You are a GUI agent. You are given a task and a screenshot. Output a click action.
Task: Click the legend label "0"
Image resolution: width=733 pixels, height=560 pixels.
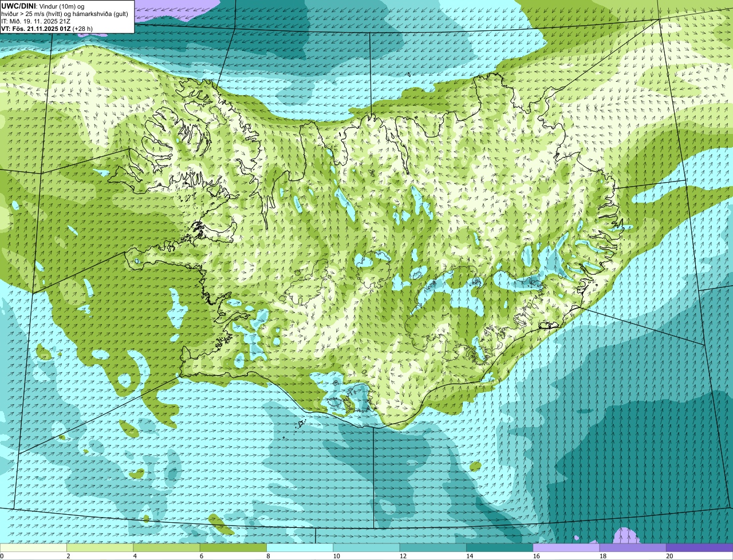click(2, 556)
